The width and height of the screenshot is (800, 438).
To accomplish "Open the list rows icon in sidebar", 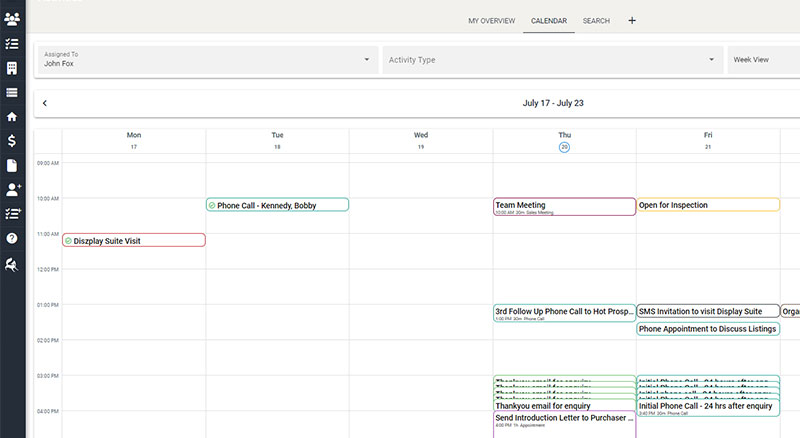I will (12, 92).
